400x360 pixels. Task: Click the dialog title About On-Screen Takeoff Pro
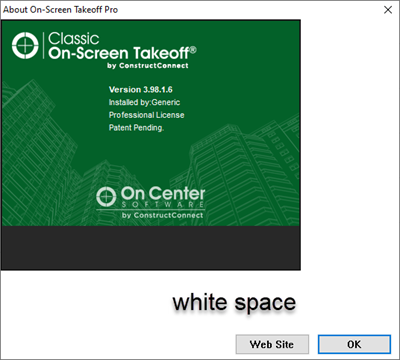coord(60,10)
